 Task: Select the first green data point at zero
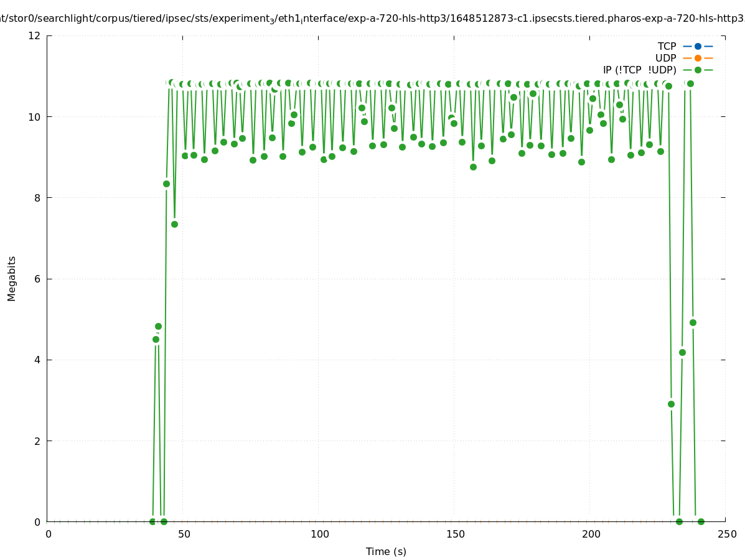point(152,521)
